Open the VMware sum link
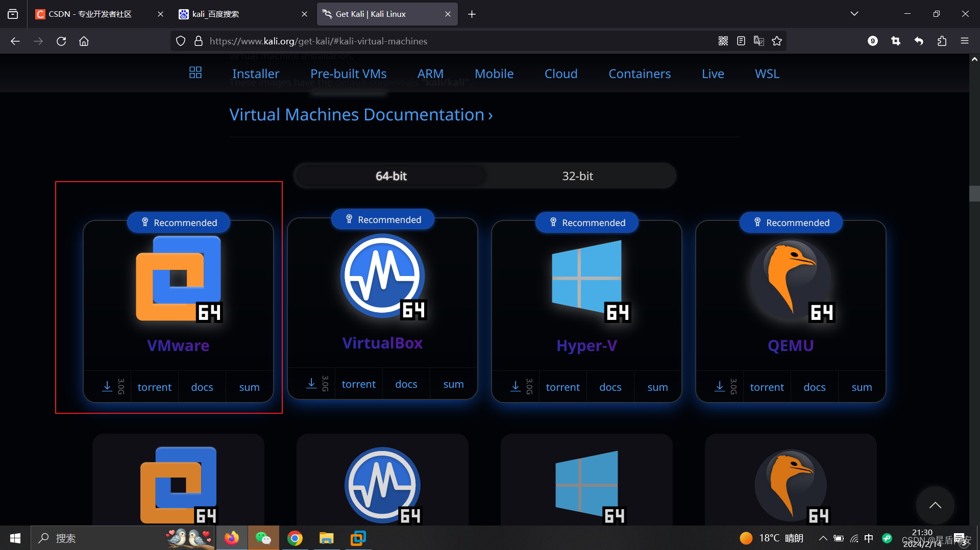Image resolution: width=980 pixels, height=550 pixels. click(250, 387)
